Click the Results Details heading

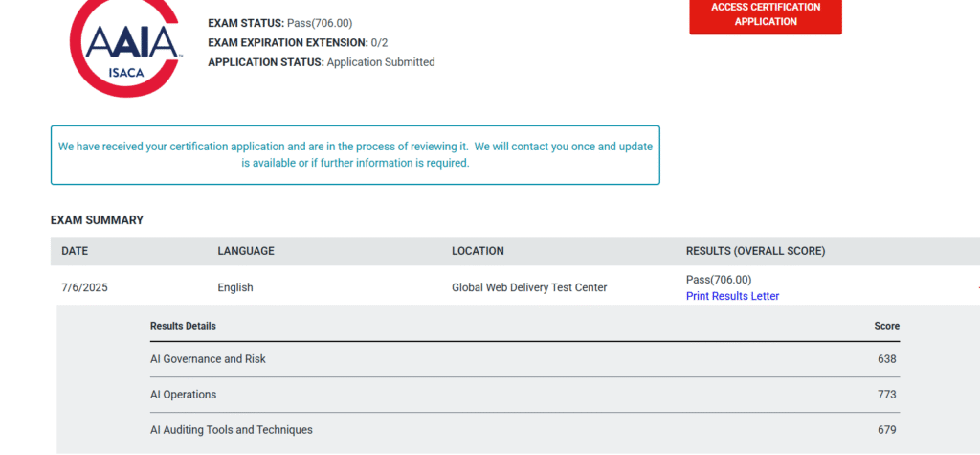pos(183,326)
